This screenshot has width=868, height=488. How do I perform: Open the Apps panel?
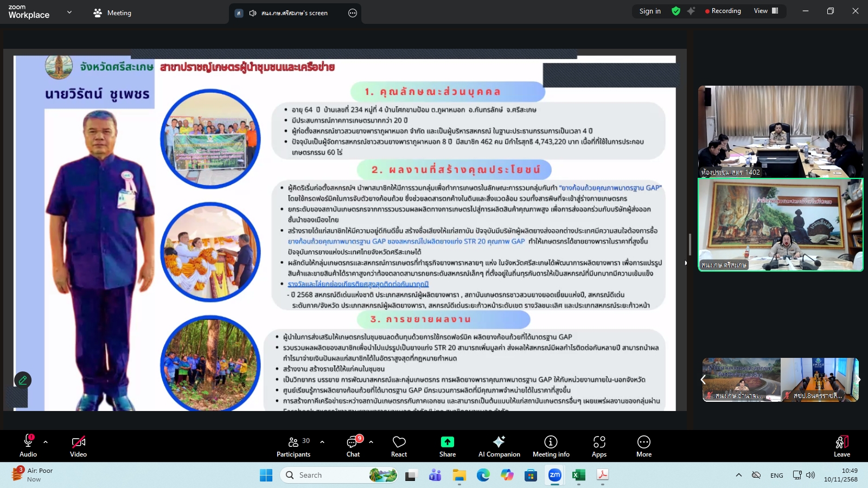tap(599, 446)
